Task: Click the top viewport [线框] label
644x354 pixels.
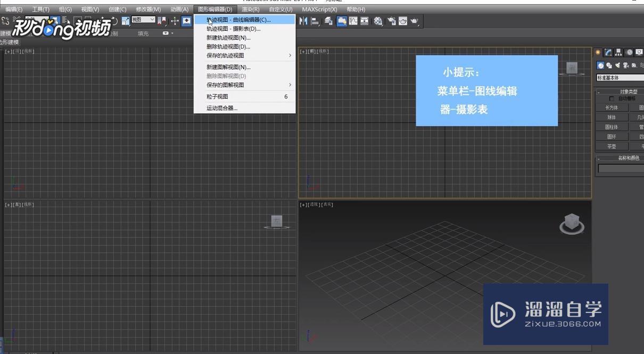Action: click(28, 51)
